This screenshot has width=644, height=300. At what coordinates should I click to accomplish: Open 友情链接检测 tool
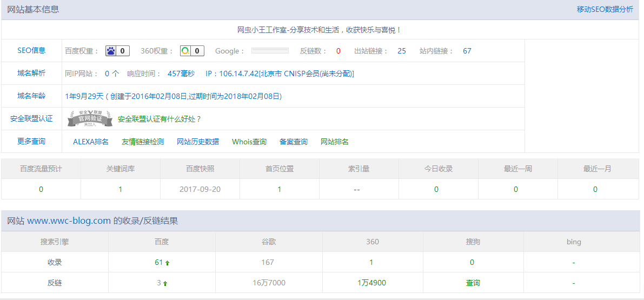143,142
